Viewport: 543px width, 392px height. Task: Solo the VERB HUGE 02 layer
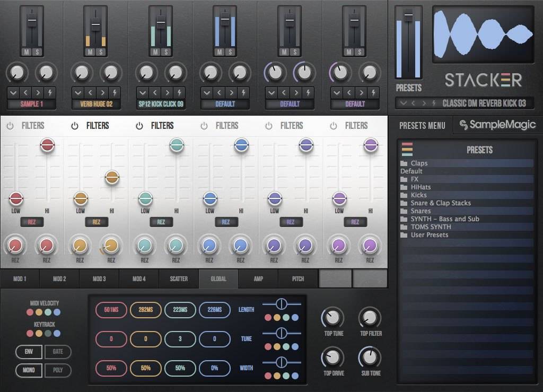point(101,52)
